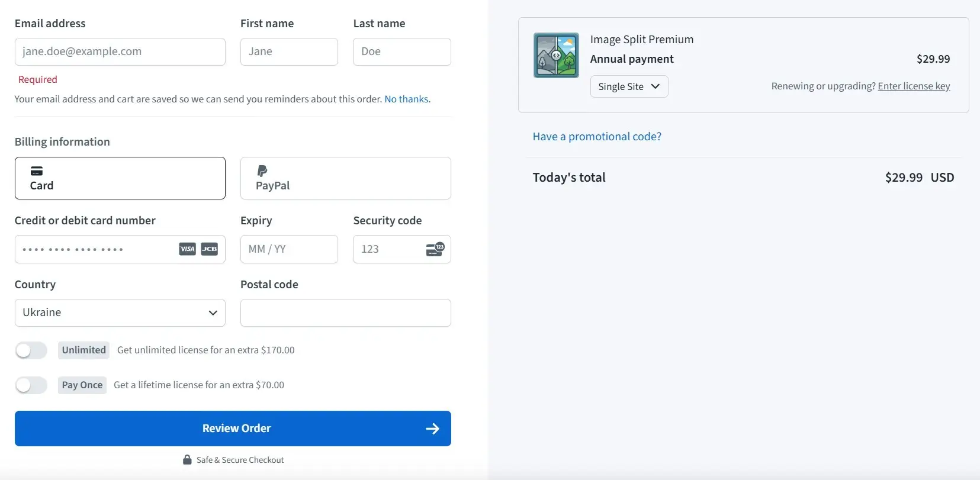This screenshot has width=980, height=480.
Task: Click into the Postal code field
Action: pos(345,313)
